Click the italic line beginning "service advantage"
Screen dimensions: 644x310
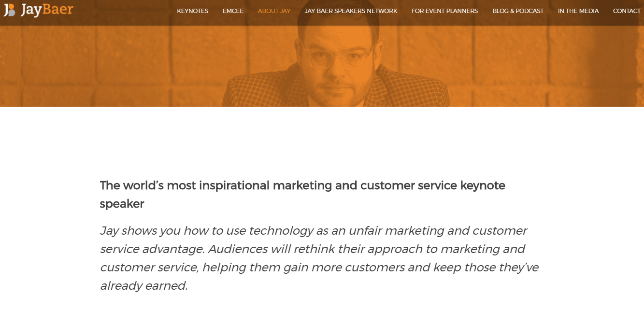(312, 249)
